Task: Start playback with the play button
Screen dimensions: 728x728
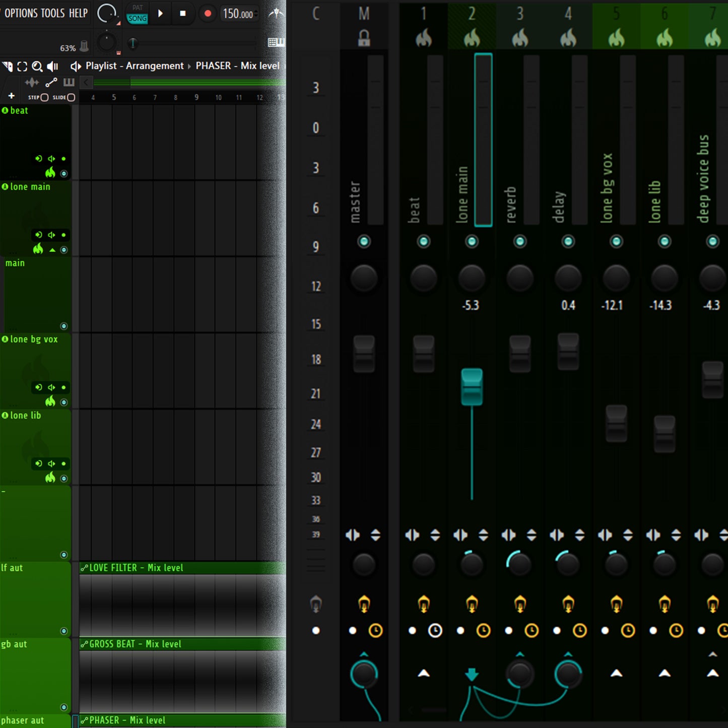Action: tap(160, 14)
